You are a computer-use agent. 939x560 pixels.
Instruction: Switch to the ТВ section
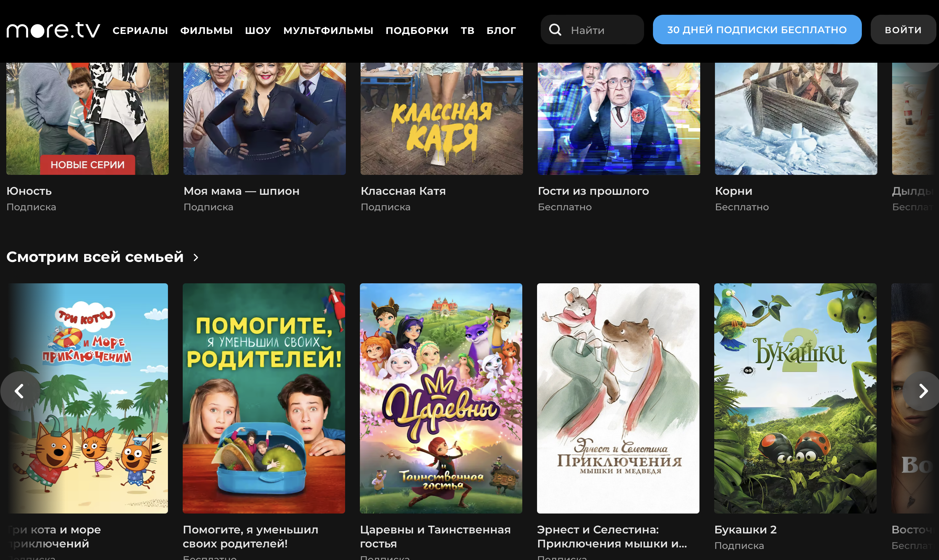point(467,30)
